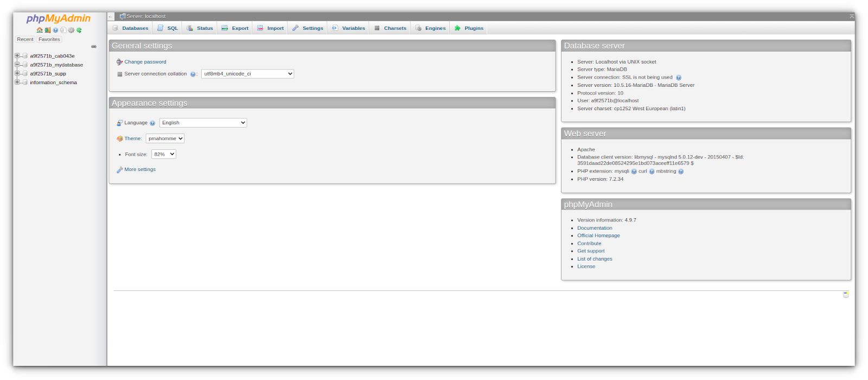Open the console icon at bottom right

pos(846,294)
